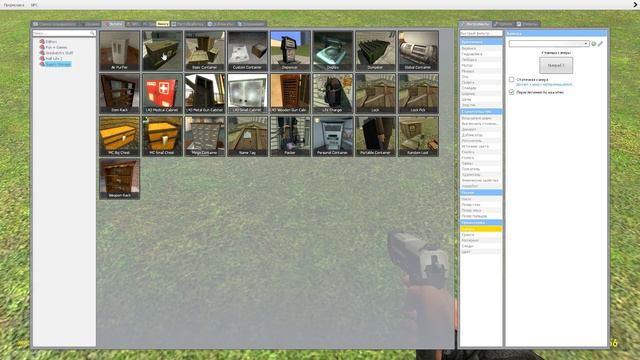Click the entity search field

pos(64,33)
